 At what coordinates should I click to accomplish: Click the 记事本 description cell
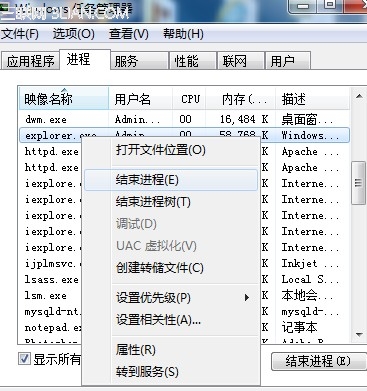pyautogui.click(x=299, y=327)
